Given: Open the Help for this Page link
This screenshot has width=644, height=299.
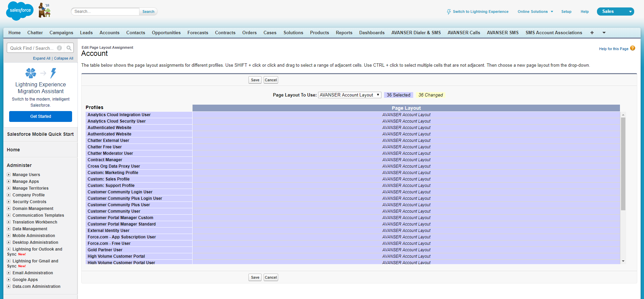Looking at the screenshot, I should click(x=614, y=49).
